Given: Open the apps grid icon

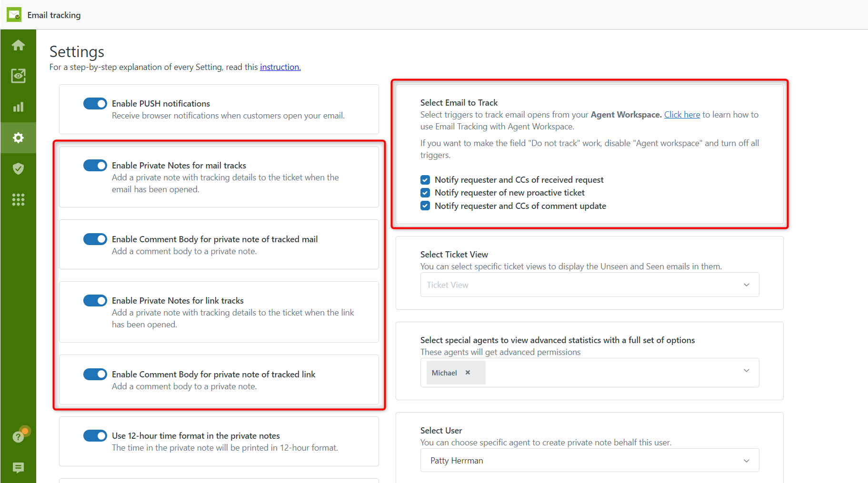Looking at the screenshot, I should (18, 199).
